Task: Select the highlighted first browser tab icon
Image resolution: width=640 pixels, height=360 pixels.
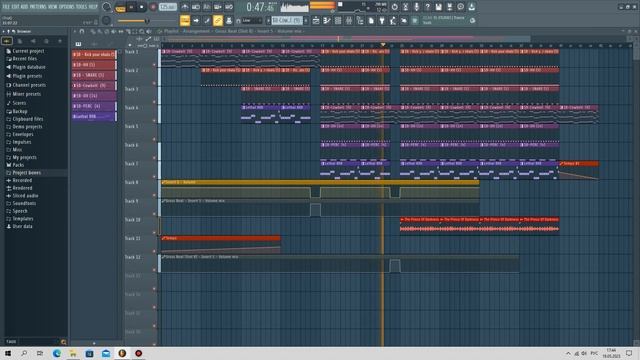Action: (7, 41)
